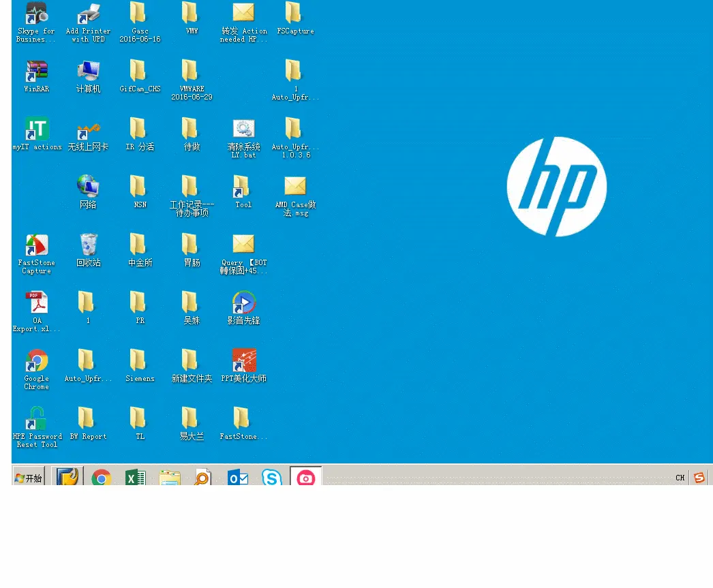
Task: Select the 待做 folder
Action: 192,134
